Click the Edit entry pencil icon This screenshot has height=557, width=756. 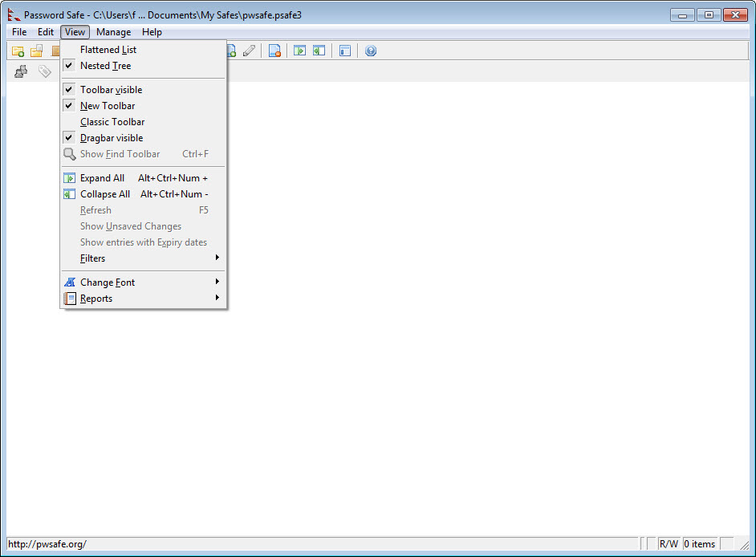pos(250,51)
